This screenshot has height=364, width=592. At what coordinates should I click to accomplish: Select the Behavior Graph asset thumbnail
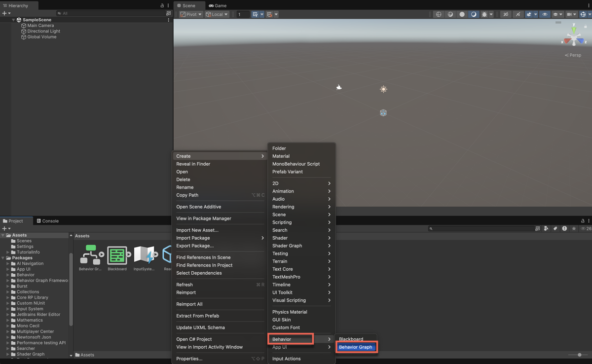pos(90,255)
